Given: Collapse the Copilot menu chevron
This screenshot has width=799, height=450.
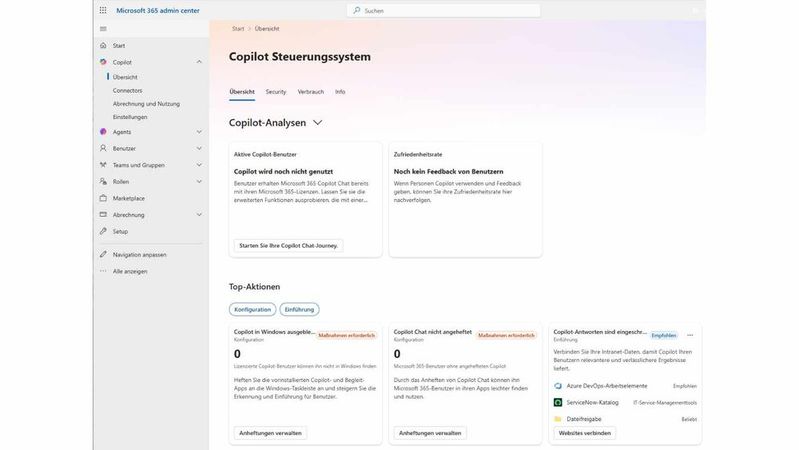Looking at the screenshot, I should [x=199, y=62].
